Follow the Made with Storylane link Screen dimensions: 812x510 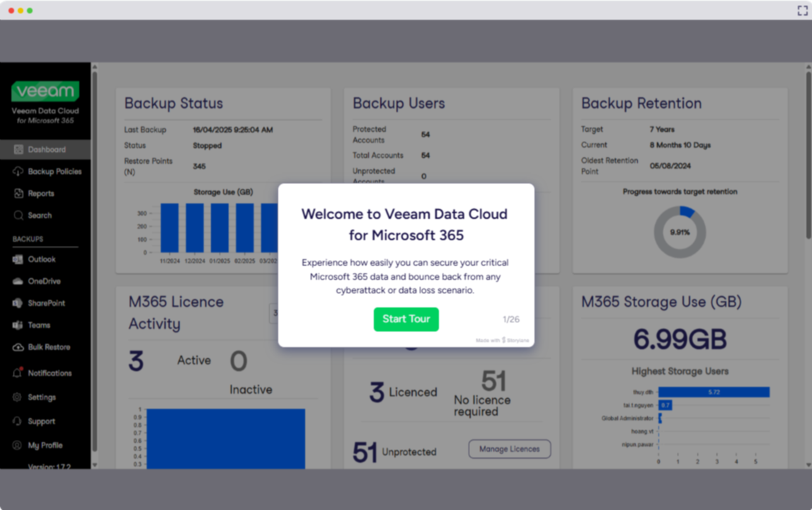(502, 341)
